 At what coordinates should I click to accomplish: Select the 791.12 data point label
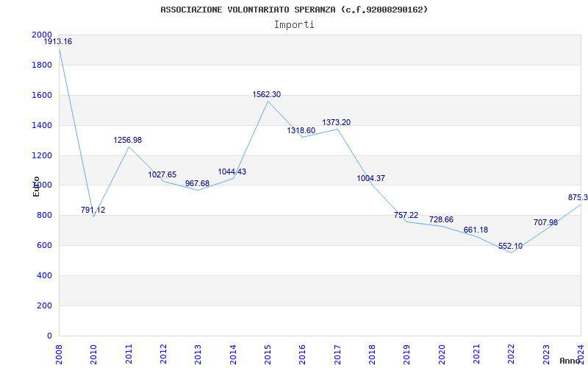(93, 210)
